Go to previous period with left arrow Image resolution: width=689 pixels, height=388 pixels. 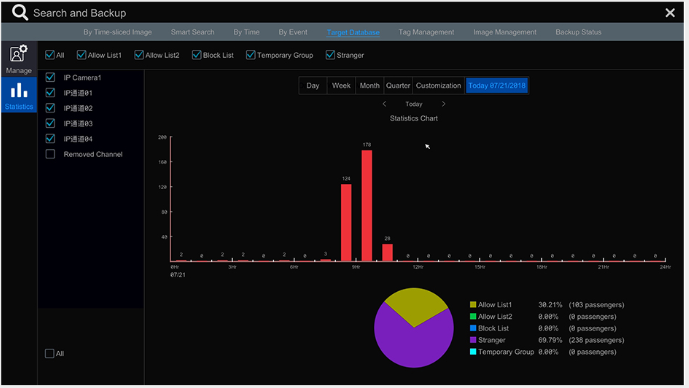coord(384,104)
